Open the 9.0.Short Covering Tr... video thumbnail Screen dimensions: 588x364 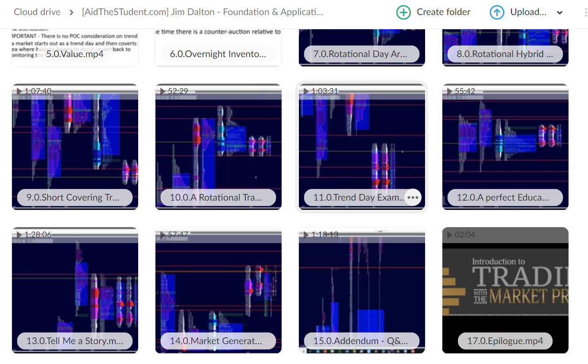(75, 146)
